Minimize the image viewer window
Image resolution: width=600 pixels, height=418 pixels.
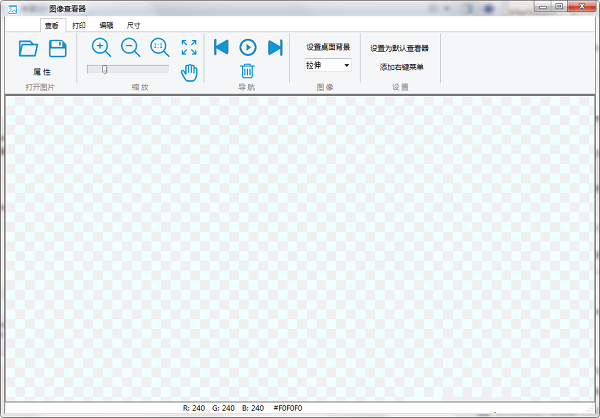[543, 7]
